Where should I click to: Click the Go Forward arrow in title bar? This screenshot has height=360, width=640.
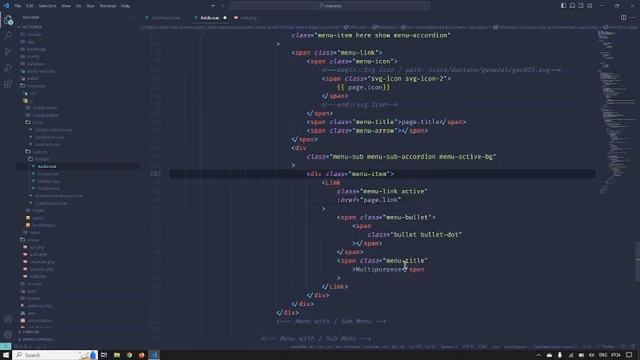[x=223, y=6]
